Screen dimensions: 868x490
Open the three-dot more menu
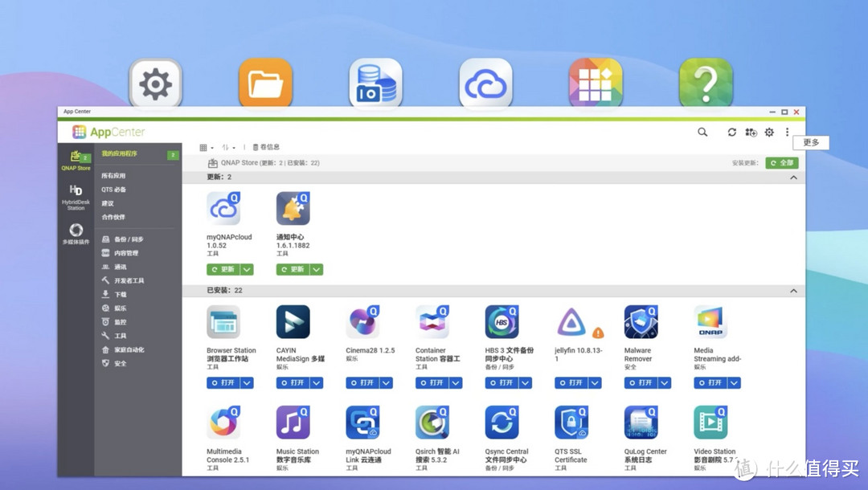(788, 133)
